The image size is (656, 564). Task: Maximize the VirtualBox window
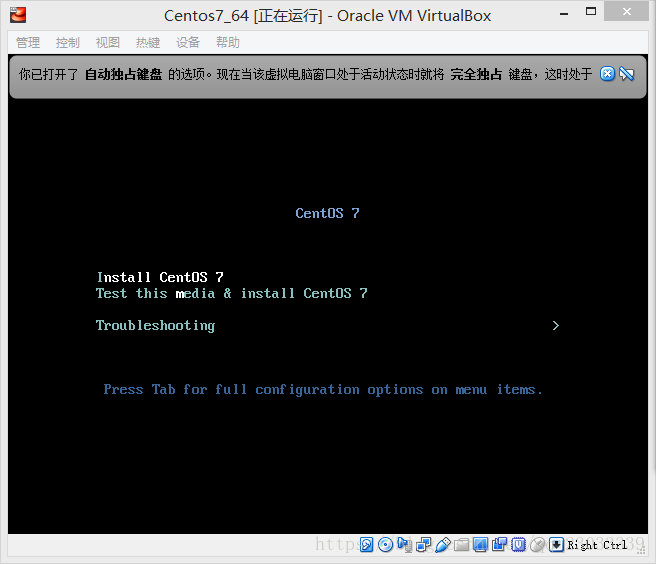591,12
